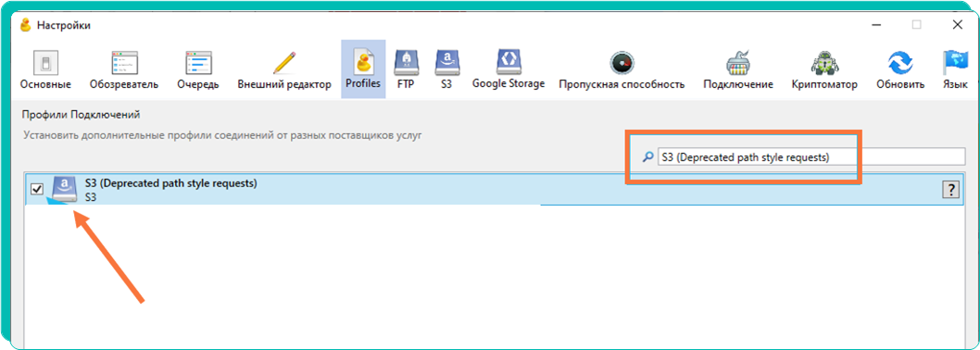Select the Profiles duck tab
The image size is (980, 350).
[x=363, y=69]
